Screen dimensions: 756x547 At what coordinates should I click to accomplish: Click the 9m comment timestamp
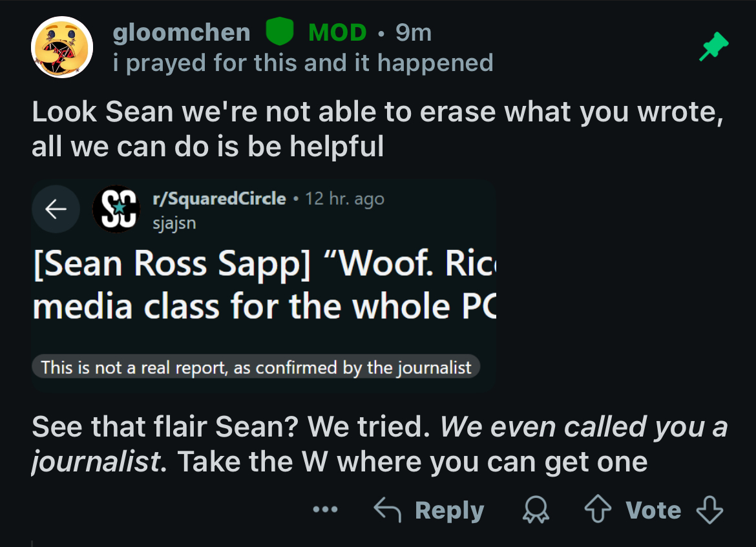(x=414, y=32)
